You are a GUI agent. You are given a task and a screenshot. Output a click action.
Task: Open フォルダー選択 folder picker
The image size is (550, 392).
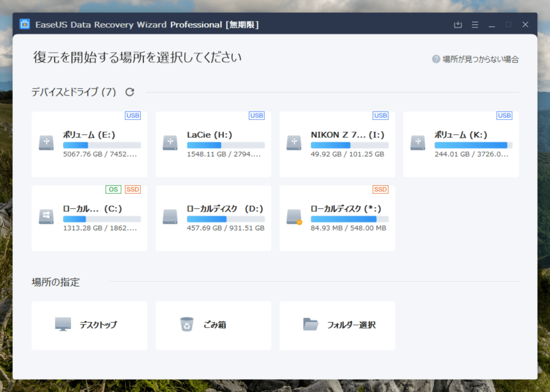click(x=337, y=325)
